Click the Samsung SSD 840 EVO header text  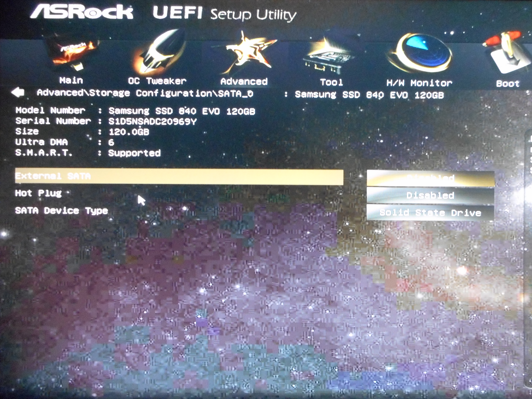click(x=369, y=95)
